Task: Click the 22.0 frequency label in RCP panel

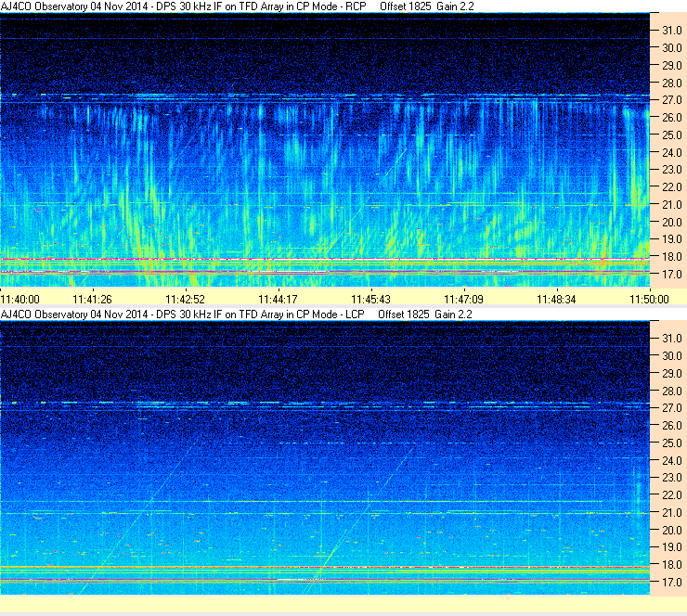Action: click(x=672, y=187)
